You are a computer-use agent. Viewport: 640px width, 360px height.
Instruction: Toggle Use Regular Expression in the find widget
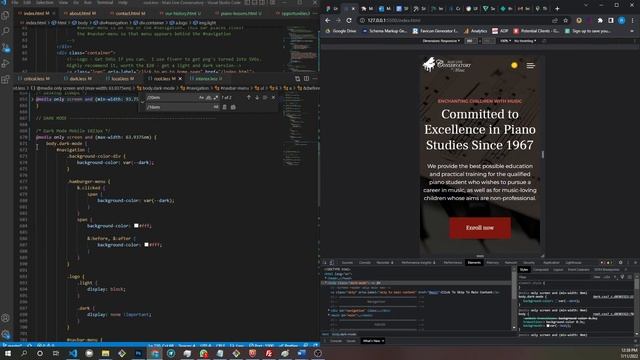click(216, 98)
